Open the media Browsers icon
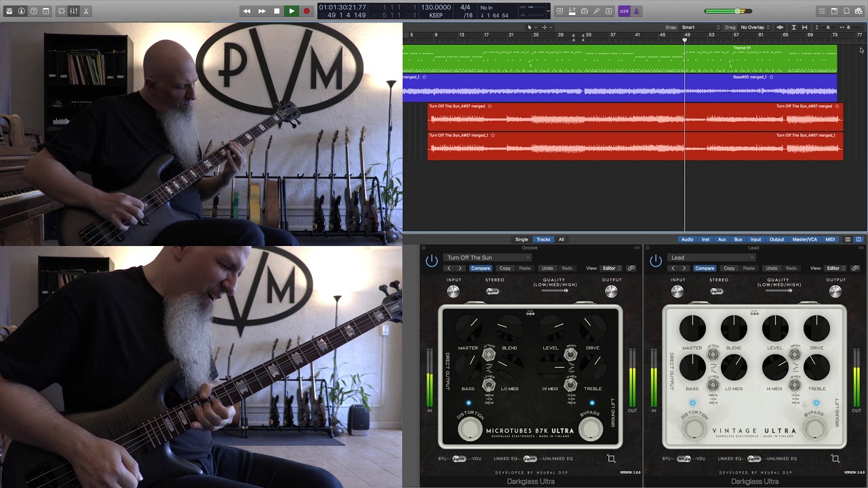The width and height of the screenshot is (868, 488). (859, 11)
